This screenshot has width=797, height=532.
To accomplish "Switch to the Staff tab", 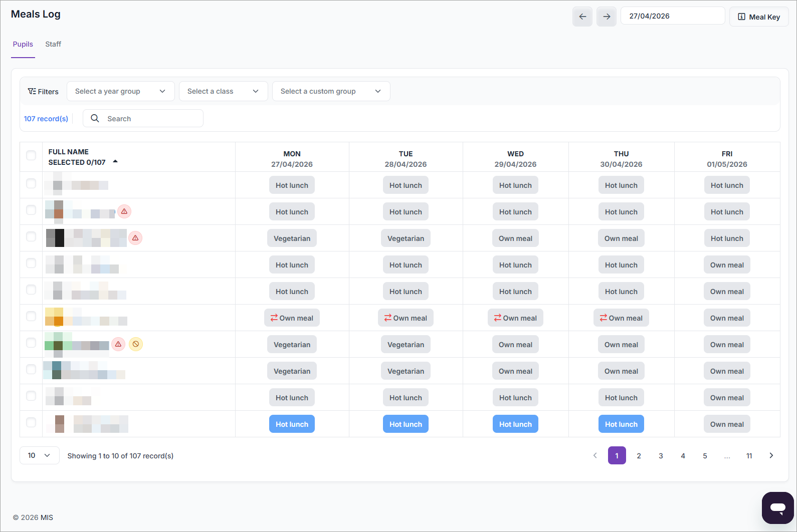I will 53,44.
